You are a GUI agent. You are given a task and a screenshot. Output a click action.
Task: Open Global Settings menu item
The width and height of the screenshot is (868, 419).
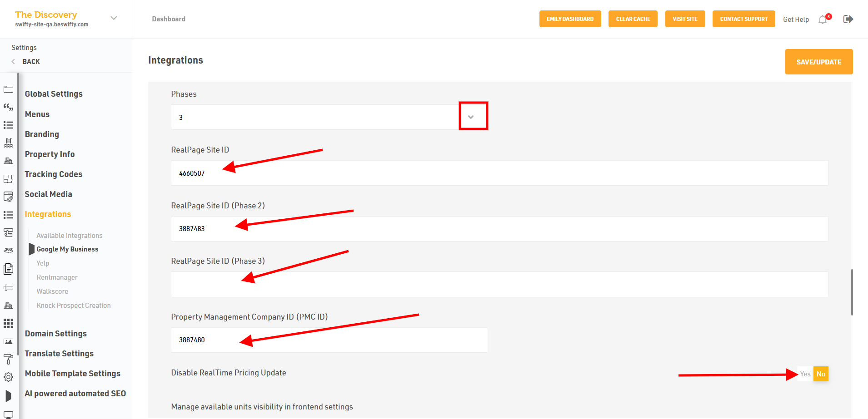coord(54,94)
